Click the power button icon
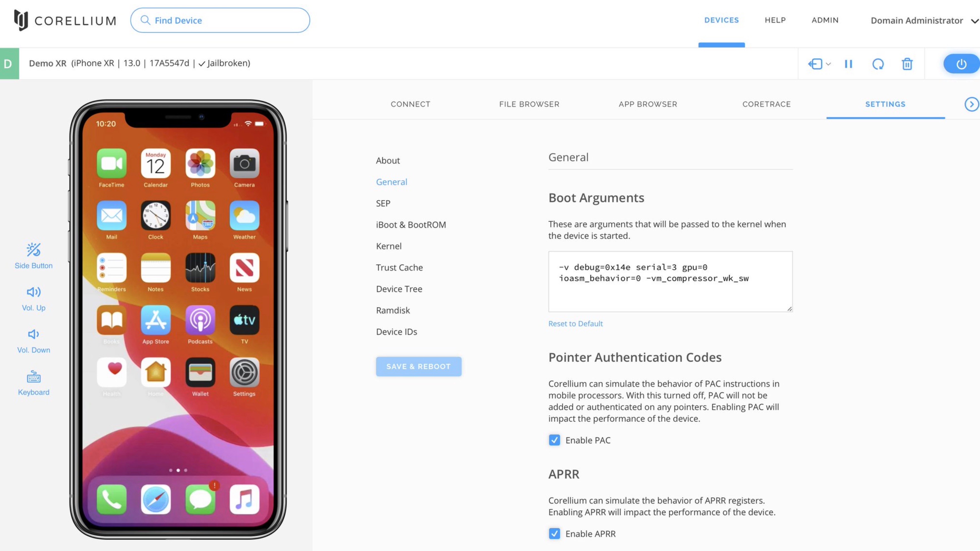The height and width of the screenshot is (551, 980). (x=961, y=63)
